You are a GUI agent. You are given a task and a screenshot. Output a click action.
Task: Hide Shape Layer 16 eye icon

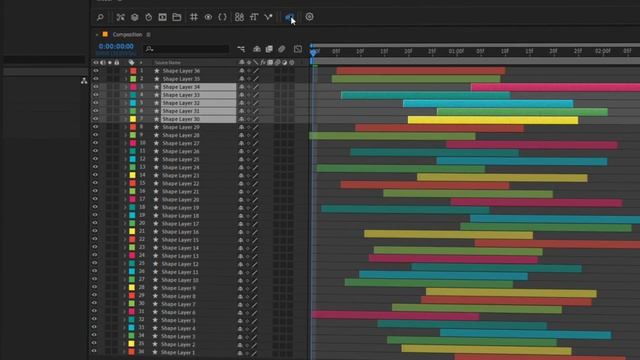(x=95, y=231)
